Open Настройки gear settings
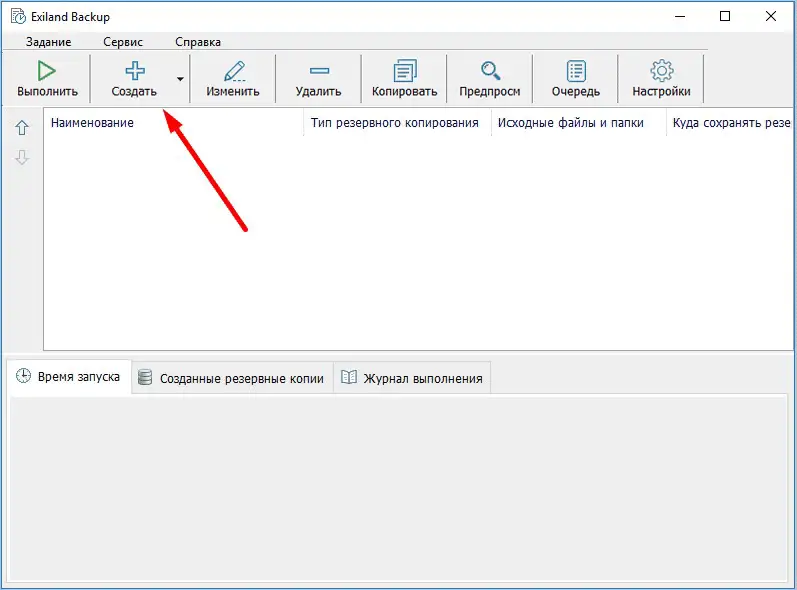This screenshot has height=590, width=797. click(x=661, y=71)
